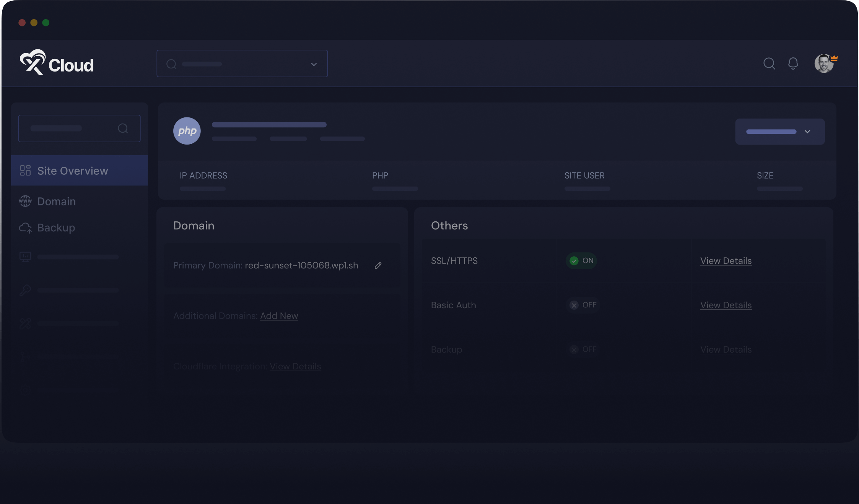Click the key icon in sidebar

point(25,290)
